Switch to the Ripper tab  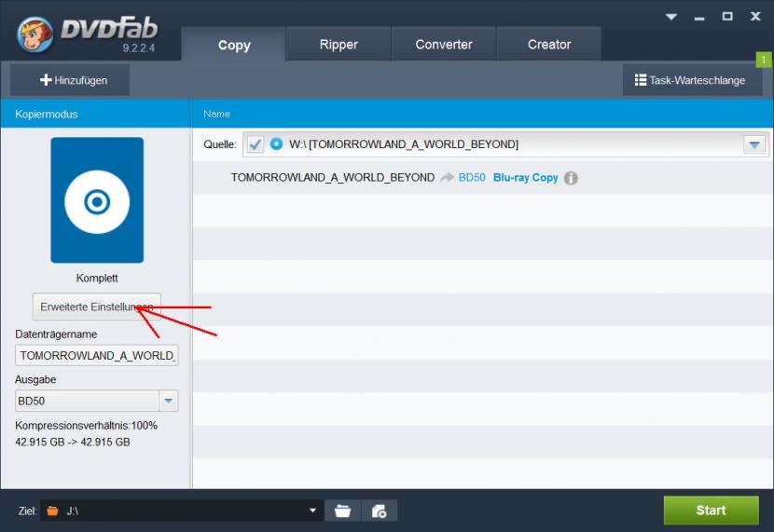point(339,45)
